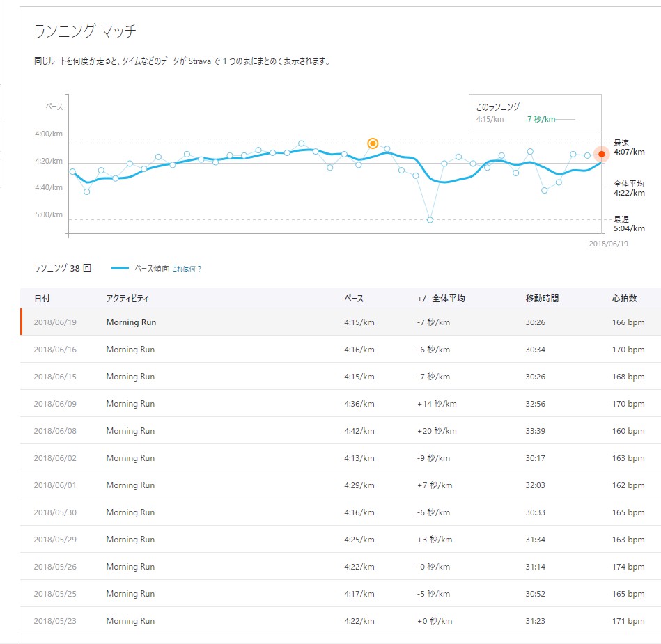Click the lowest (slowest) data point on chart
The height and width of the screenshot is (644, 661).
click(x=430, y=220)
